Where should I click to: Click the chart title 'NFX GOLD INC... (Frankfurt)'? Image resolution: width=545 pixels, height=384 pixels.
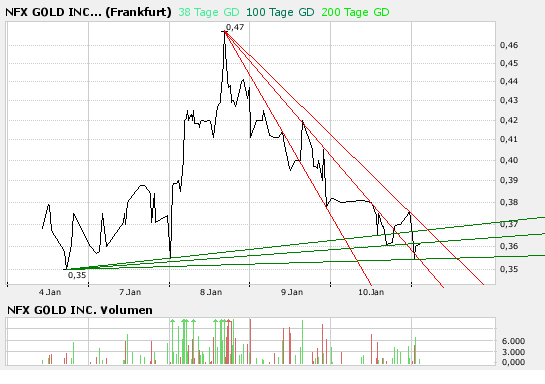click(88, 12)
